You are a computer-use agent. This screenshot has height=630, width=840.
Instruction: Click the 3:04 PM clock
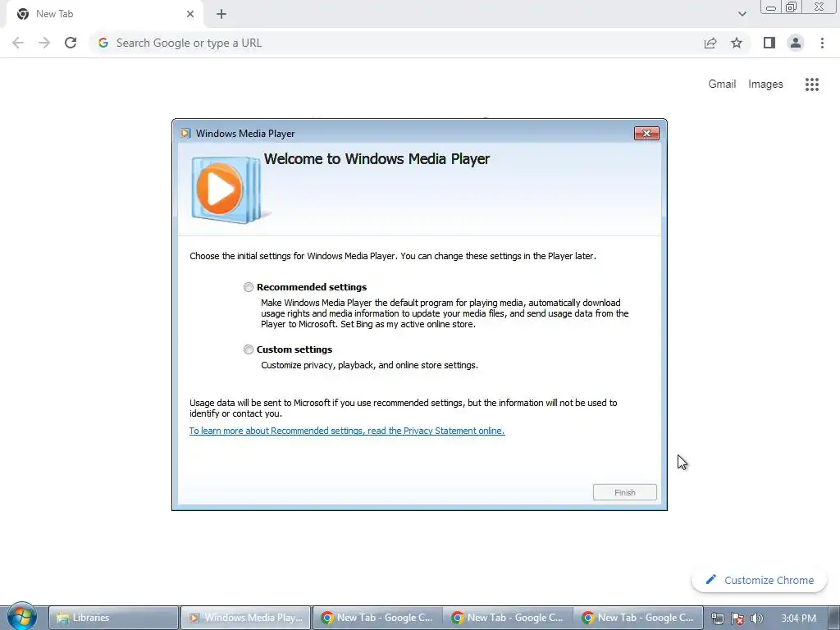(798, 619)
